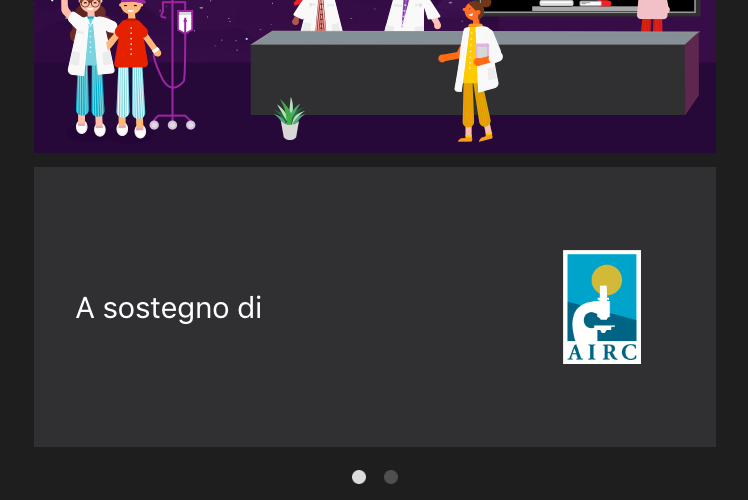This screenshot has width=748, height=500.
Task: Click the clipboard held by researcher
Action: 482,52
